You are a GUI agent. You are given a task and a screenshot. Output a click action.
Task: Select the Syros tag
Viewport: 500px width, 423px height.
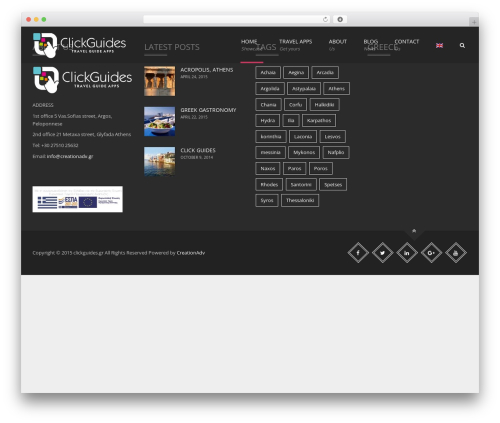(x=267, y=200)
